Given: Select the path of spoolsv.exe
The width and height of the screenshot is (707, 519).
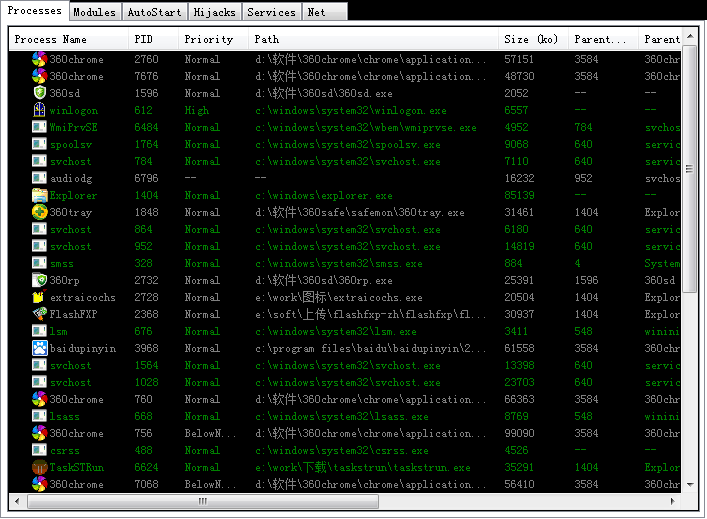Looking at the screenshot, I should coord(348,144).
